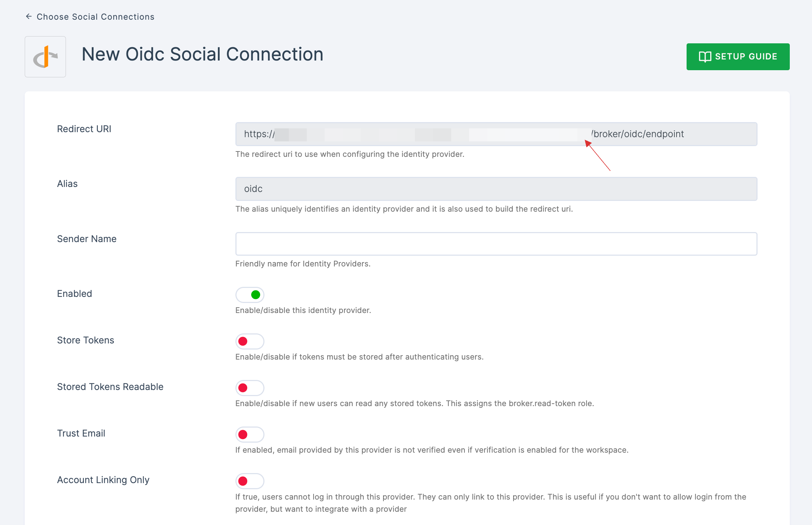Click the Trust Email description text

(x=432, y=450)
